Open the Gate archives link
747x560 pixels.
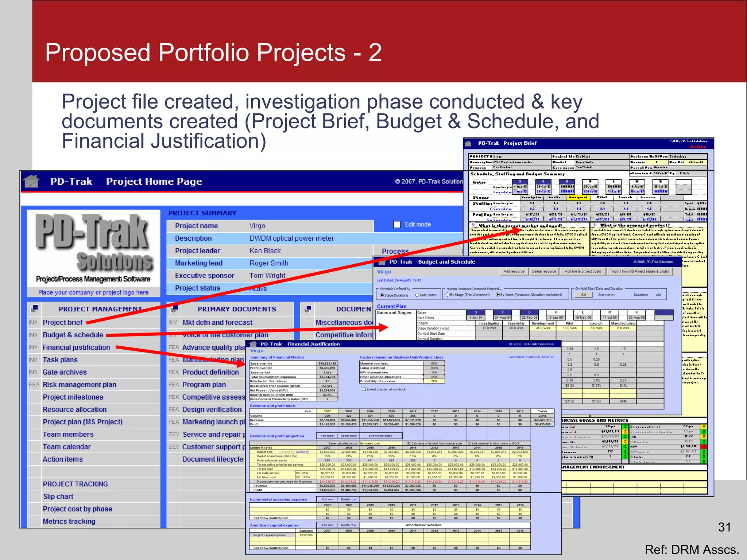pos(65,372)
